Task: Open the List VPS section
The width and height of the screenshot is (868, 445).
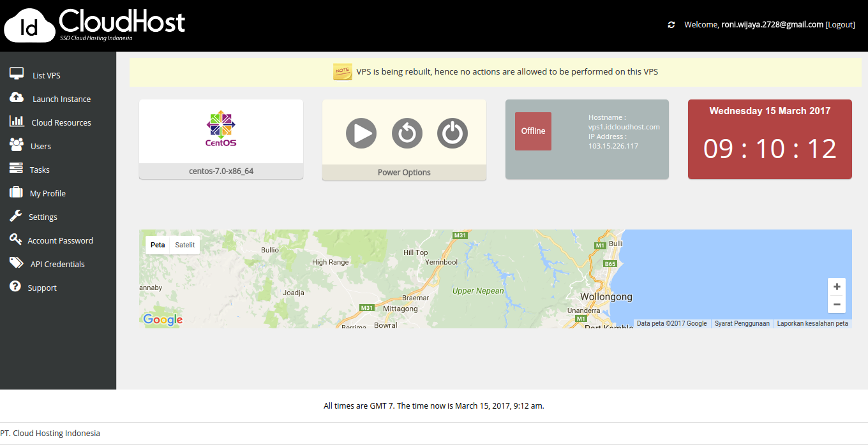Action: click(45, 75)
